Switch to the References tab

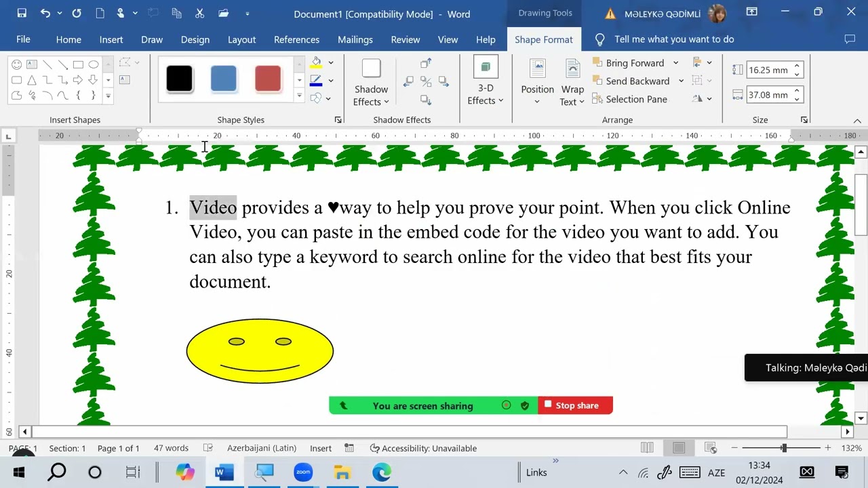(296, 39)
